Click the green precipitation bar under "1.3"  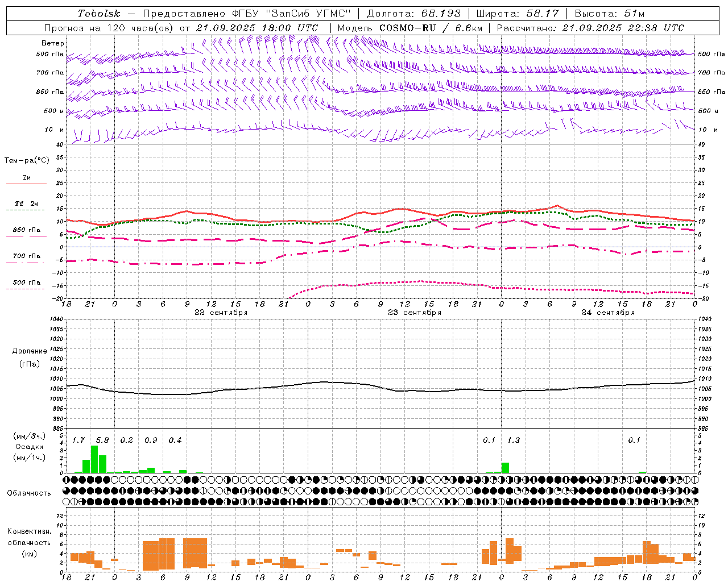click(505, 468)
